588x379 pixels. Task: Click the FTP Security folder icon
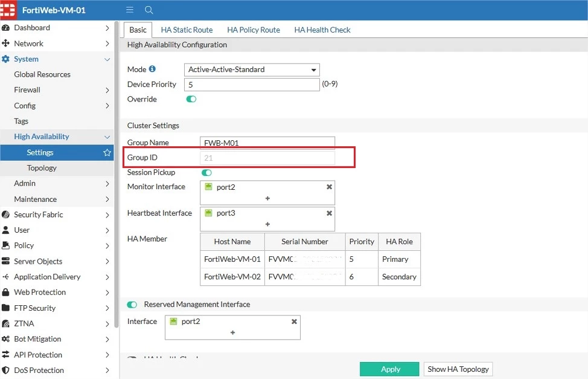click(5, 308)
